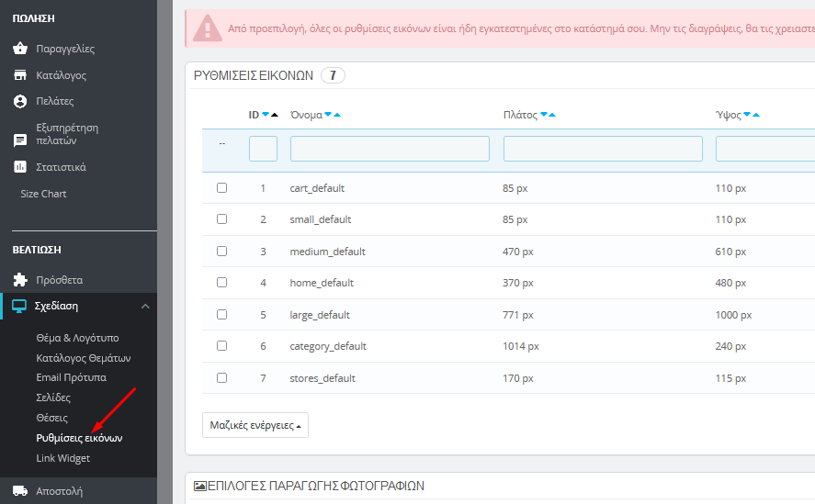Click the photo icon beside ΕΠΙΛΟΓΕΣ ΠΑΡΑΓΩΓΗΣ ΦΩΤΟΓΡΑΦΙΩΝ
The height and width of the screenshot is (504, 815).
tap(199, 487)
